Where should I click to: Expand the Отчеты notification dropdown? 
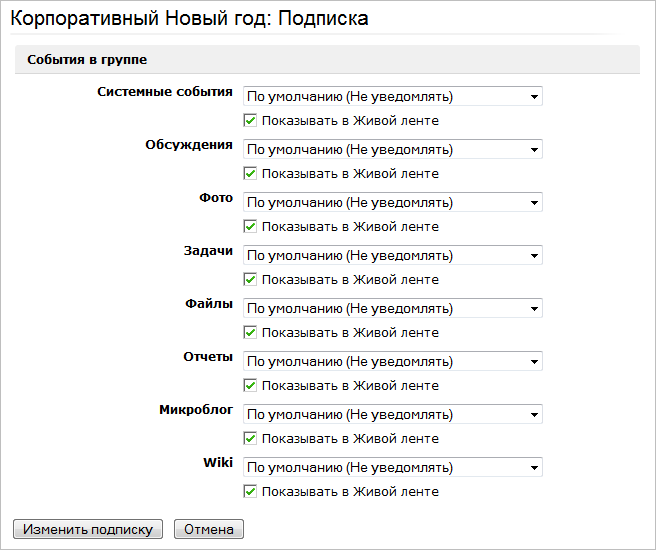point(393,362)
